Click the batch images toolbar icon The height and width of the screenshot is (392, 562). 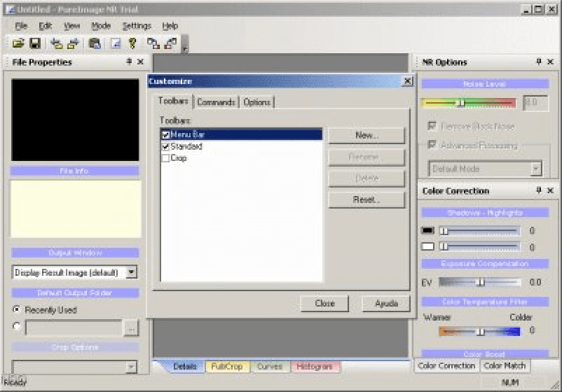coord(95,43)
